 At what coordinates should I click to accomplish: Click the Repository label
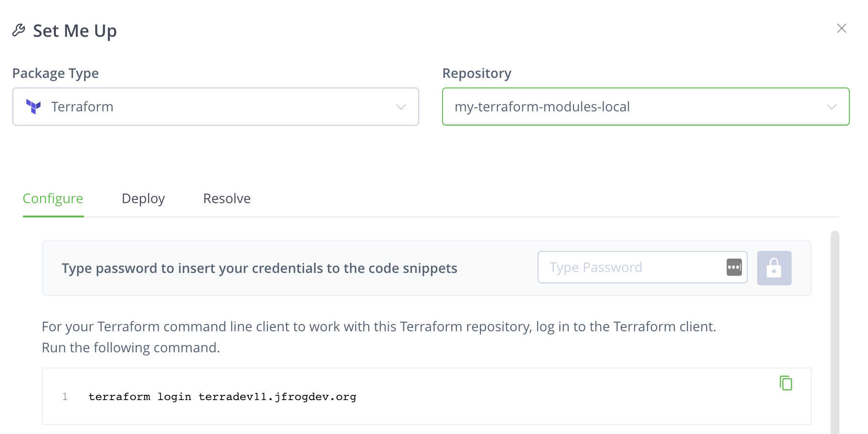tap(476, 73)
